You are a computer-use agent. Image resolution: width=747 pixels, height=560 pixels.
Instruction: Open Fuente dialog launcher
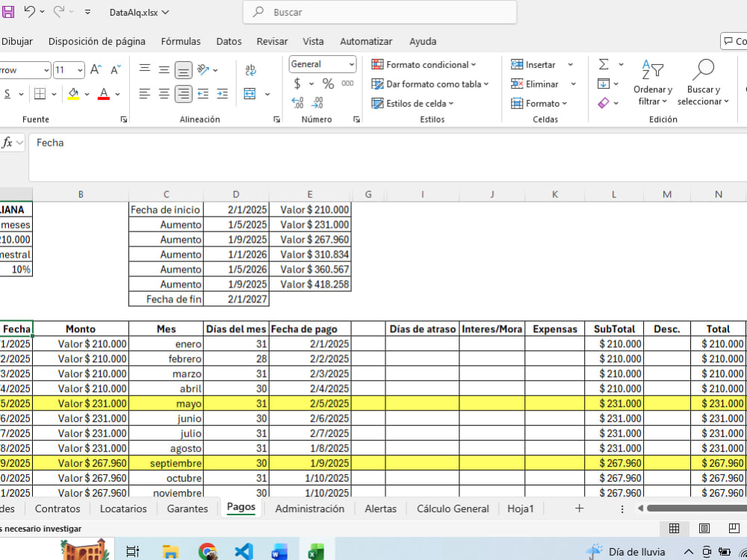(x=124, y=119)
